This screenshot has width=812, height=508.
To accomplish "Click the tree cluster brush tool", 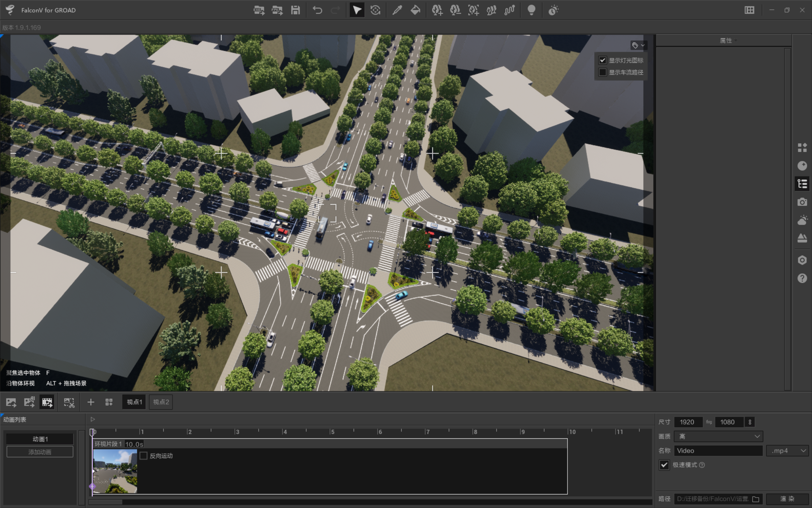I will [491, 10].
